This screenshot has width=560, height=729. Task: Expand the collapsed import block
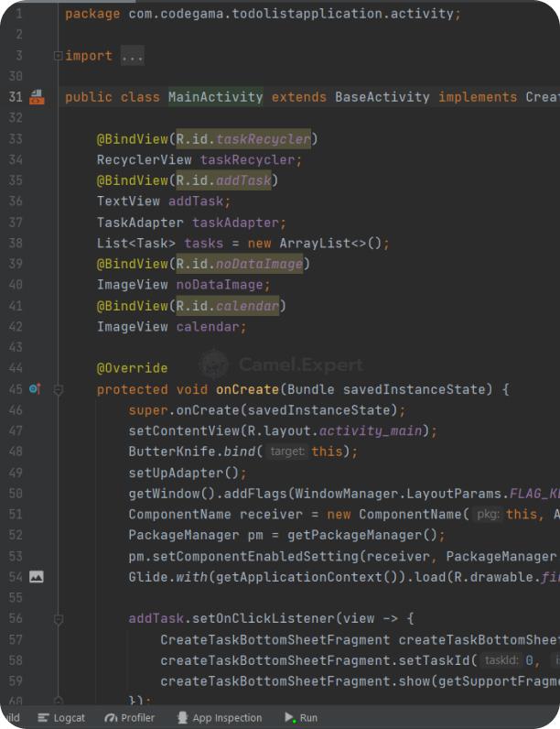(x=59, y=56)
